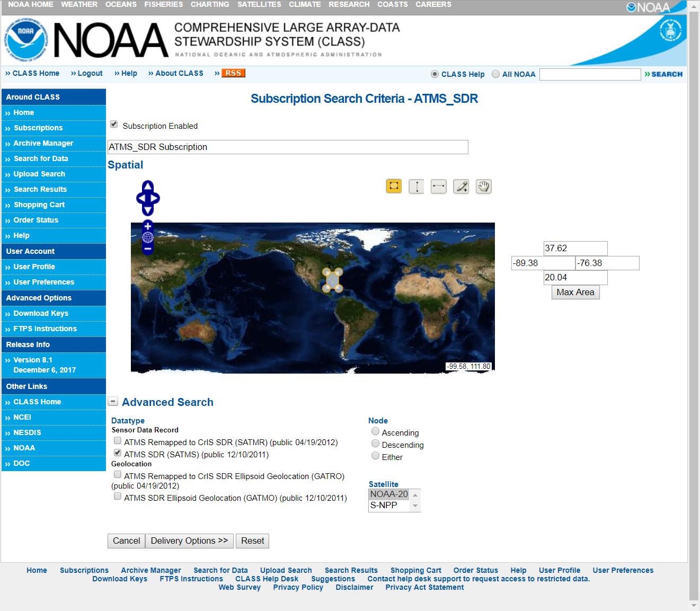
Task: Click the NOAA logo in top bar
Action: pyautogui.click(x=648, y=7)
